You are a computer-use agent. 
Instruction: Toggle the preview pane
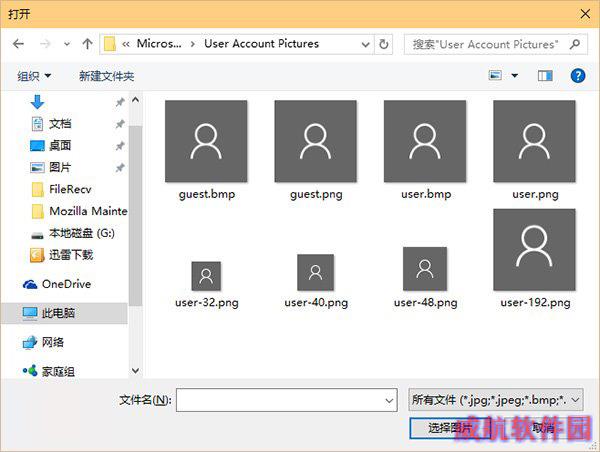[x=545, y=75]
